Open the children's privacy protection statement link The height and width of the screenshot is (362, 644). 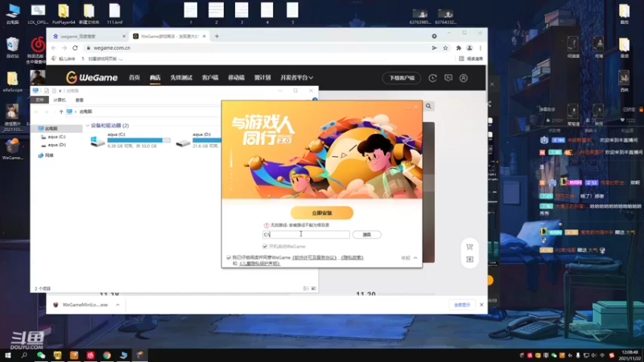point(259,264)
